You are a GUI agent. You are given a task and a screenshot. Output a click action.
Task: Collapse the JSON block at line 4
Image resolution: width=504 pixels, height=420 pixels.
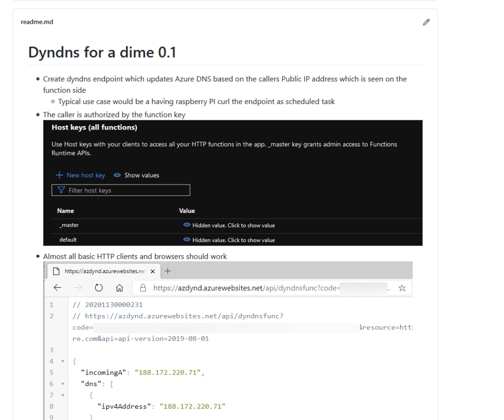point(63,361)
